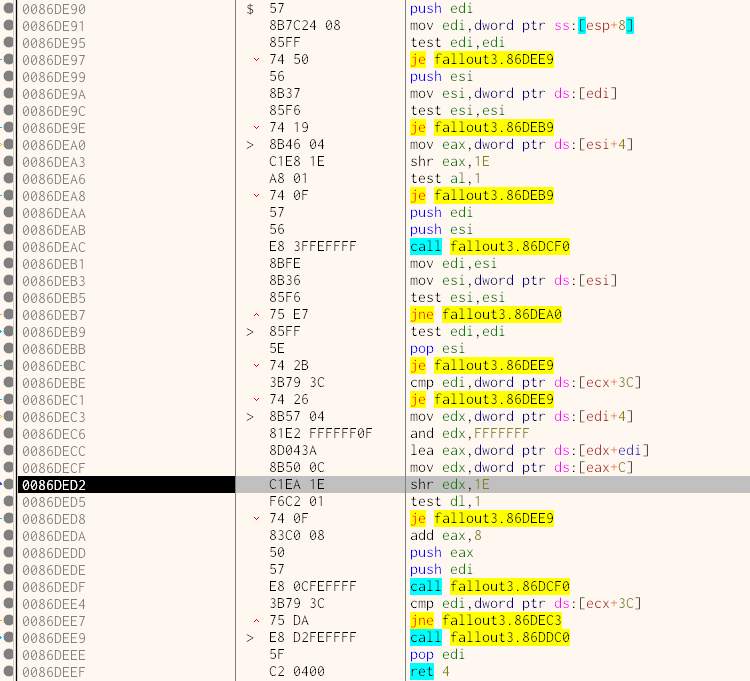
Task: Click the opcode bytes 81E2 FFFFFF0F
Action: [320, 433]
